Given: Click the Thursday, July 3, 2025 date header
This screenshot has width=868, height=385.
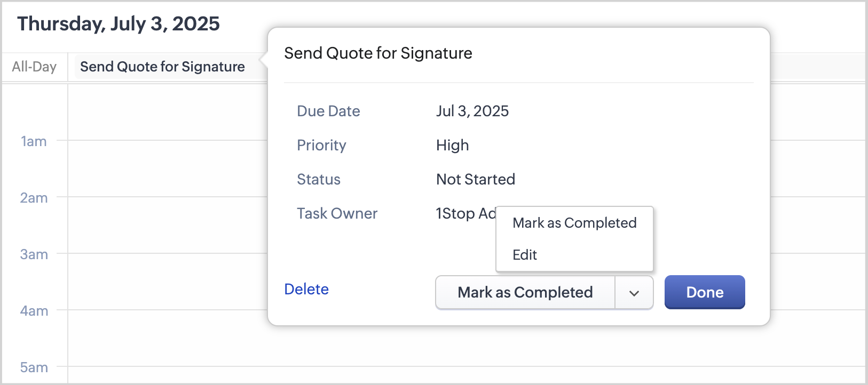Looking at the screenshot, I should (119, 23).
